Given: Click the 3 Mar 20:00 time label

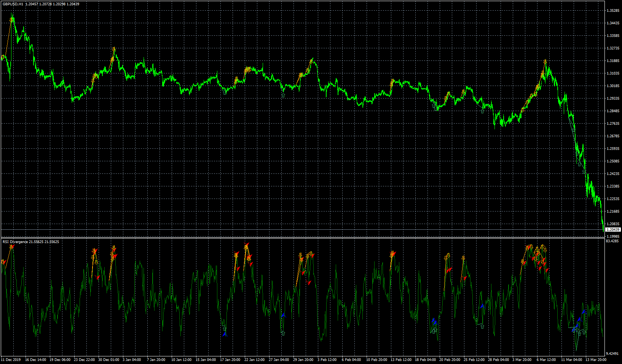Looking at the screenshot, I should [522, 359].
